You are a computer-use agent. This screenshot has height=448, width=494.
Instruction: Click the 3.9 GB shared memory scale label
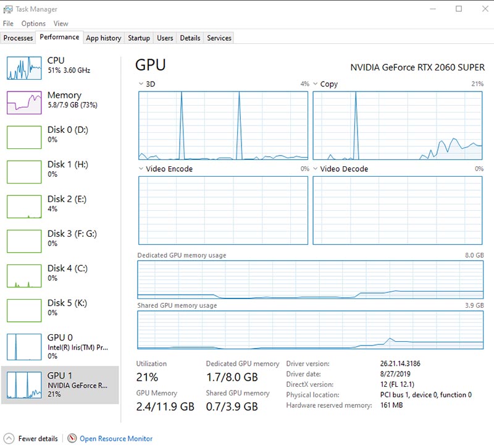474,305
